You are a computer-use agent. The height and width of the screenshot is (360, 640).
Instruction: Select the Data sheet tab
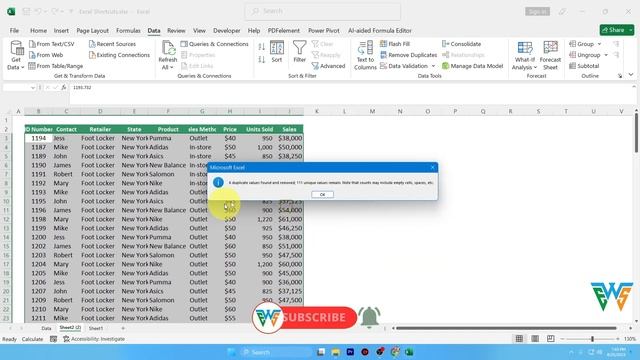[47, 328]
